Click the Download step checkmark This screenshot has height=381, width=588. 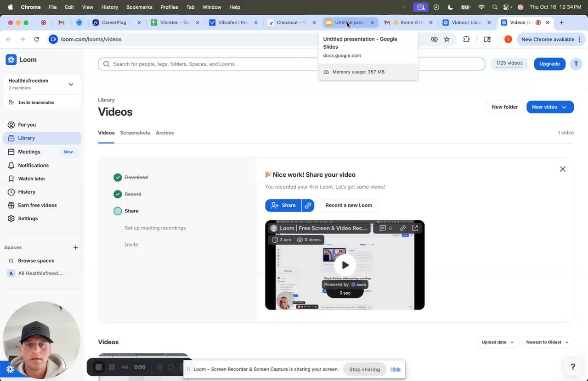pyautogui.click(x=118, y=177)
